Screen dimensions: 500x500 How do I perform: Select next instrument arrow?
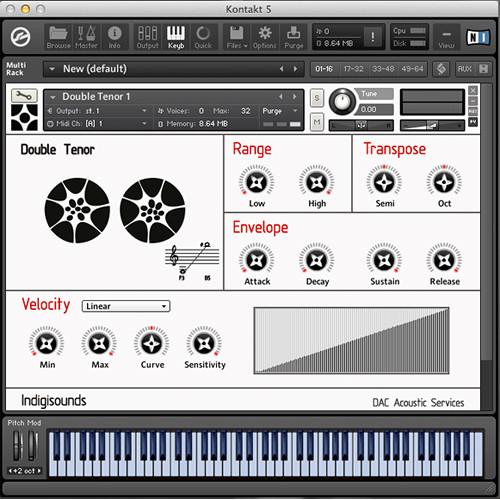click(295, 97)
